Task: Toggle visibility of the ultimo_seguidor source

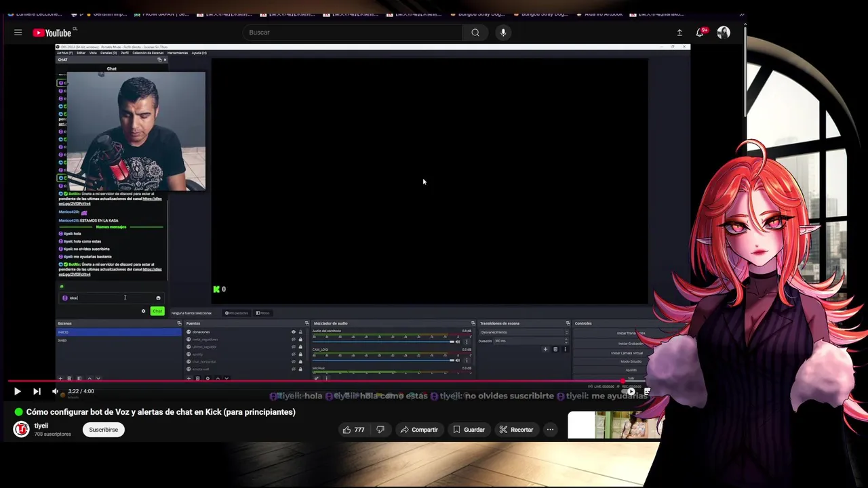Action: [x=294, y=347]
